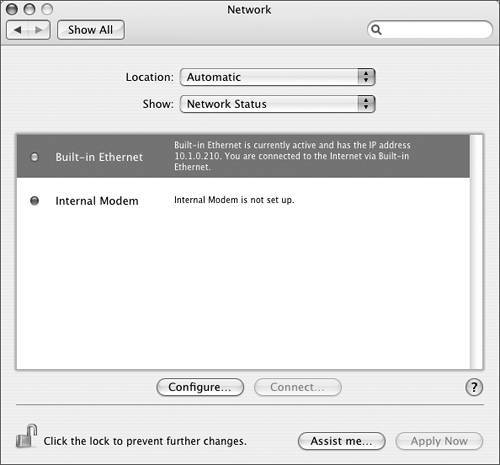Select the Built-in Ethernet row
The height and width of the screenshot is (465, 500).
pyautogui.click(x=243, y=156)
